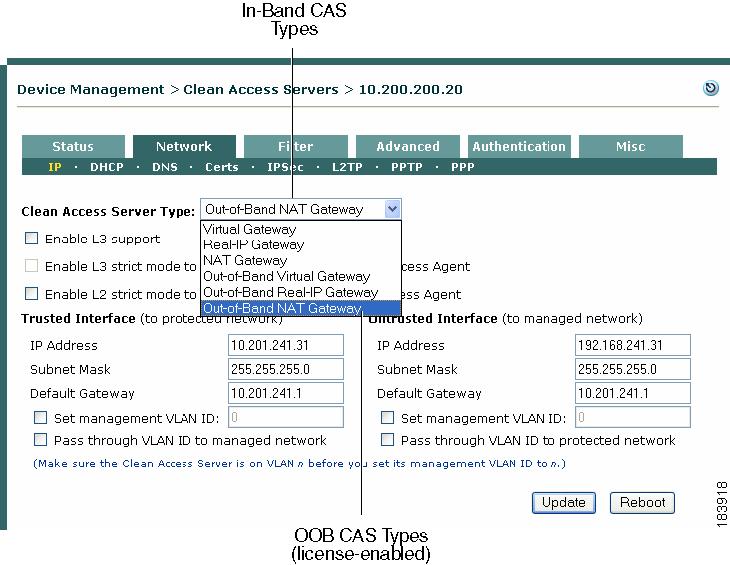Viewport: 730px width, 565px height.
Task: Select Out-of-Band Real-IP Gateway option
Action: 301,292
